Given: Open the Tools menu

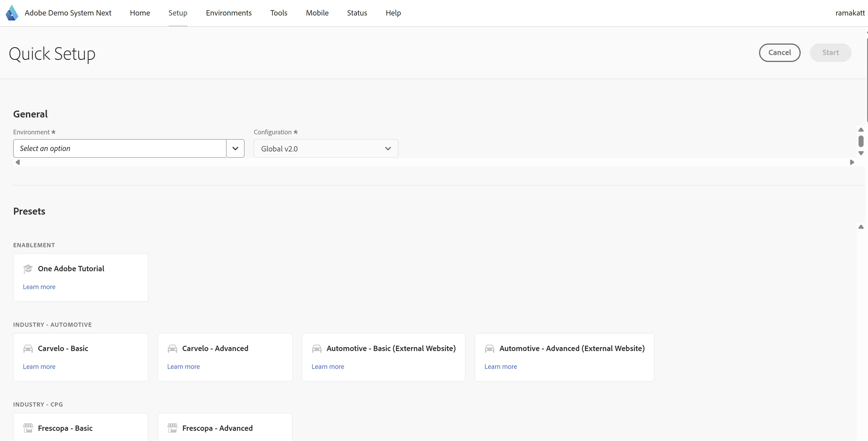Looking at the screenshot, I should [x=279, y=13].
